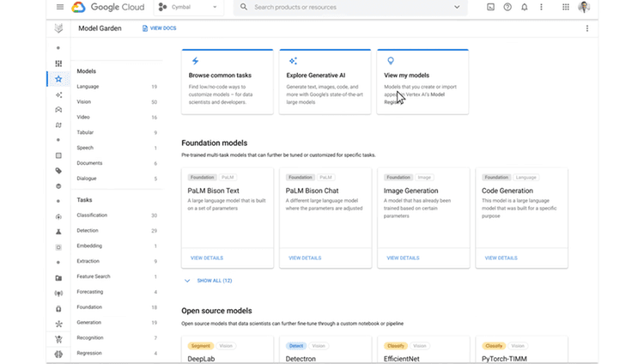This screenshot has width=644, height=364.
Task: Expand the search bar dropdown arrow
Action: pyautogui.click(x=457, y=7)
